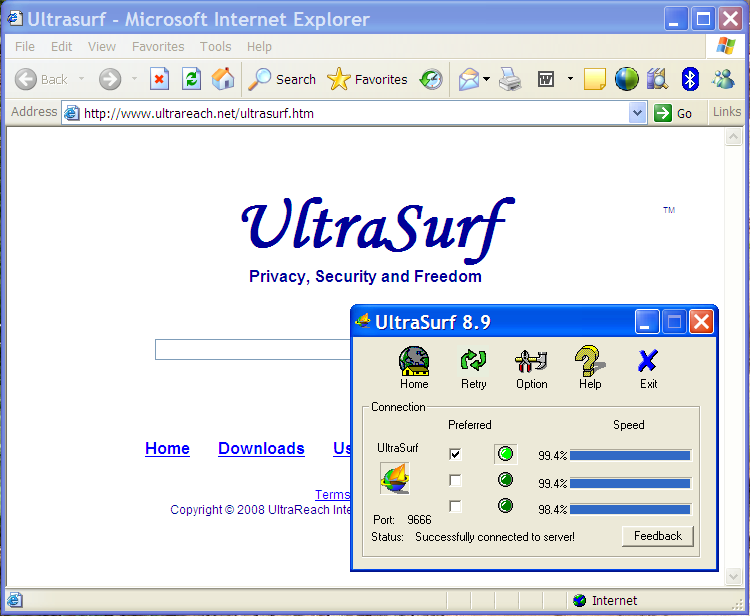Expand the Links toolbar
The width and height of the screenshot is (750, 616).
pos(727,112)
